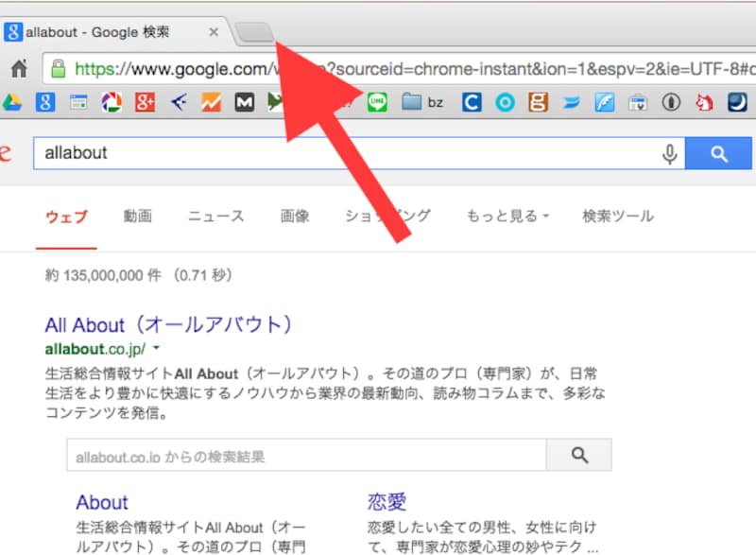Click the allabout.co.jp site search field
The image size is (756, 555).
(306, 456)
